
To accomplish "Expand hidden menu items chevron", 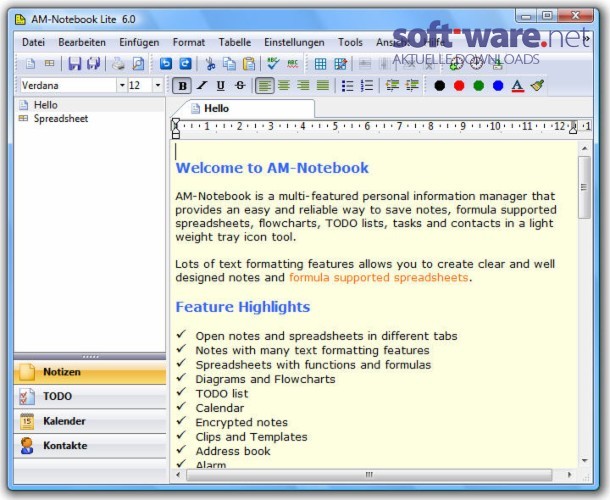I will (587, 39).
